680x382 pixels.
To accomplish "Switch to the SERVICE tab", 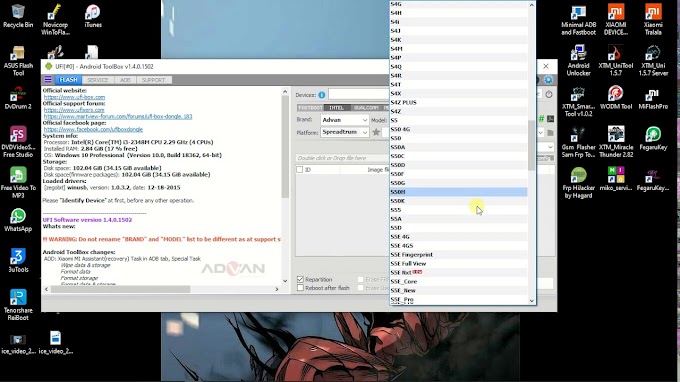I will pos(98,80).
